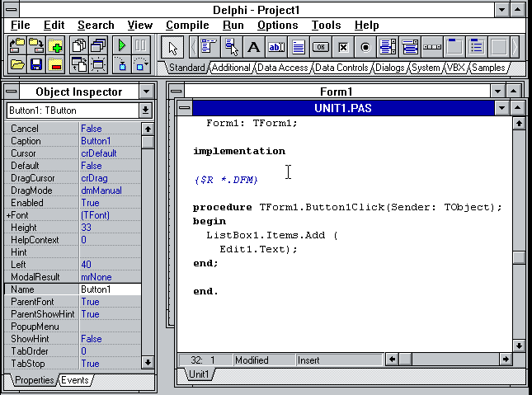Switch to the Events tab in Object Inspector
532x395 pixels.
74,380
